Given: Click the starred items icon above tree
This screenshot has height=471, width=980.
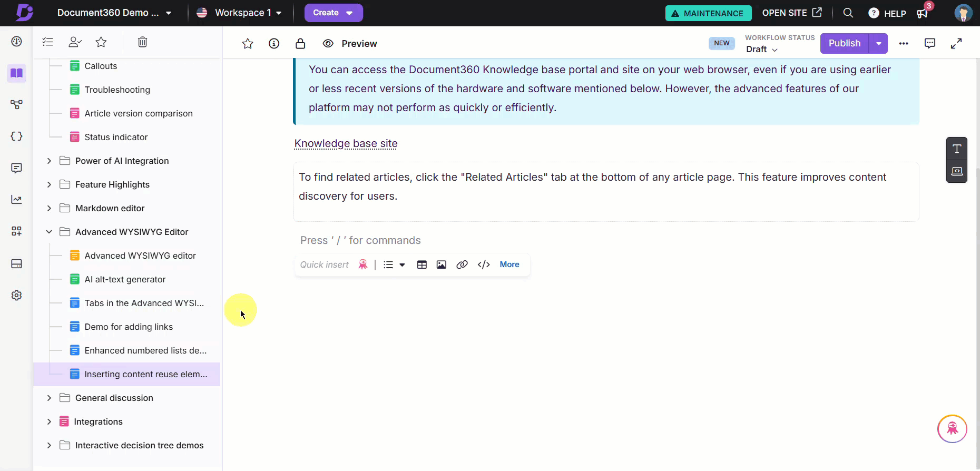Looking at the screenshot, I should click(x=101, y=42).
